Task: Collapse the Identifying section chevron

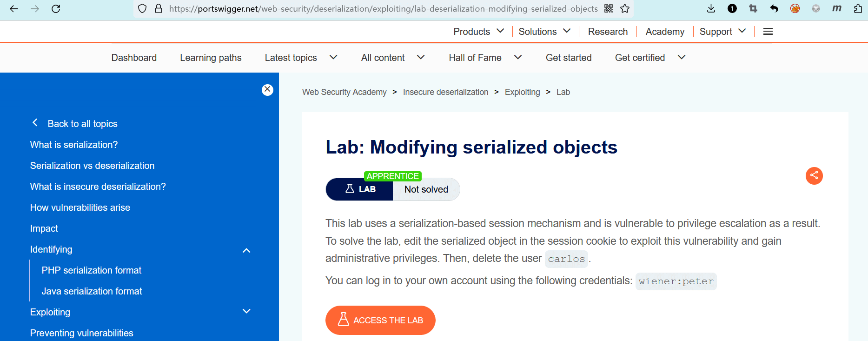Action: pyautogui.click(x=246, y=250)
